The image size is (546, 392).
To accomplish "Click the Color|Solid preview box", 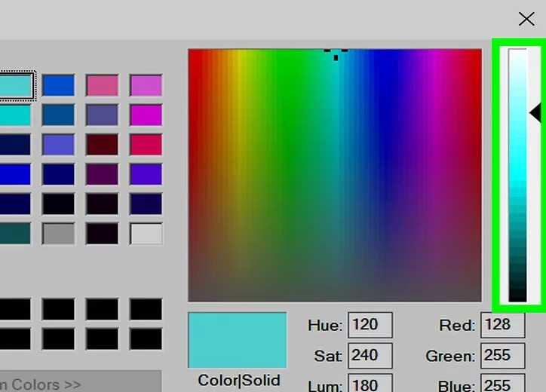I will (237, 340).
